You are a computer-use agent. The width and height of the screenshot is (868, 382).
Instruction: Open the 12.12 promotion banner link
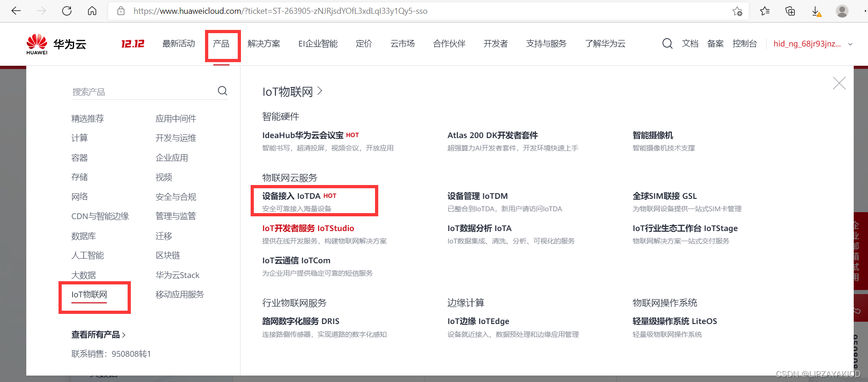pos(133,44)
